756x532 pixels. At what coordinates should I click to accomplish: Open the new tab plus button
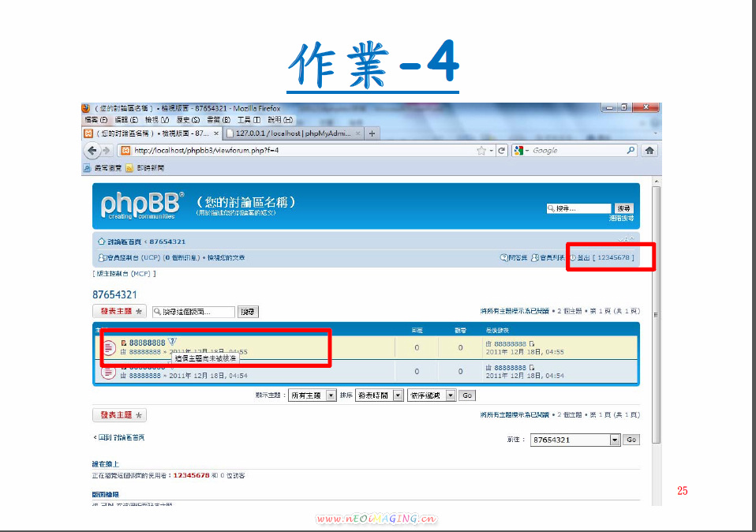pyautogui.click(x=372, y=133)
